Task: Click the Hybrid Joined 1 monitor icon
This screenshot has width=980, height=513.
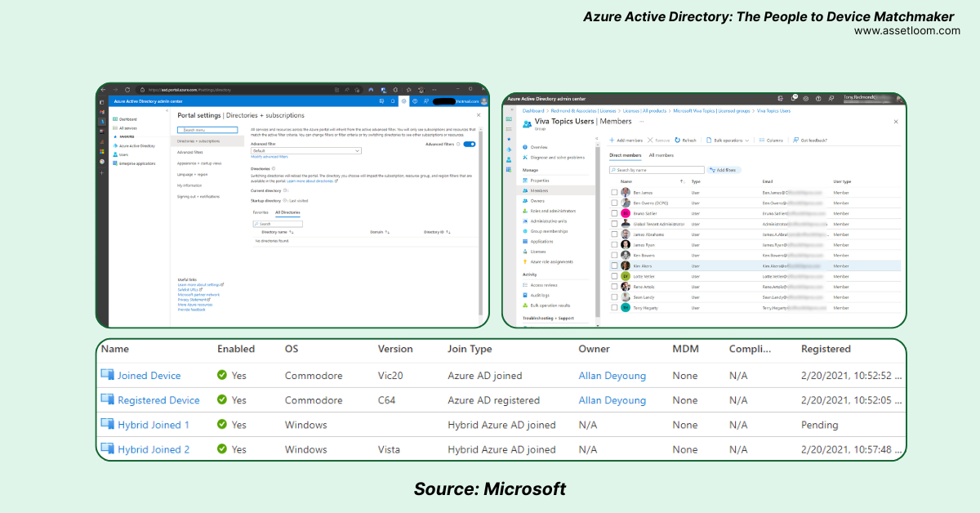Action: tap(107, 424)
